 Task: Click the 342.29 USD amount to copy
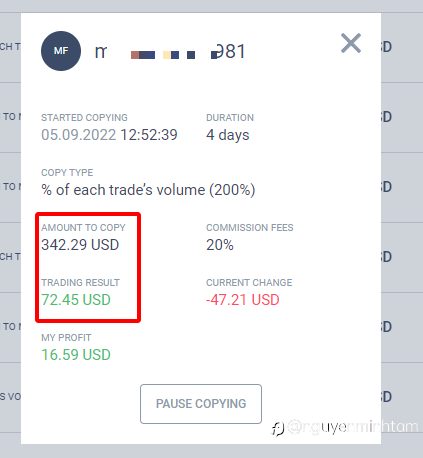(80, 245)
